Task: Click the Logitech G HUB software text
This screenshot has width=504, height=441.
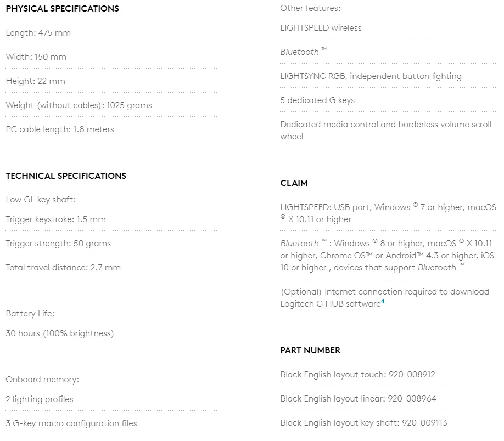Action: (331, 304)
